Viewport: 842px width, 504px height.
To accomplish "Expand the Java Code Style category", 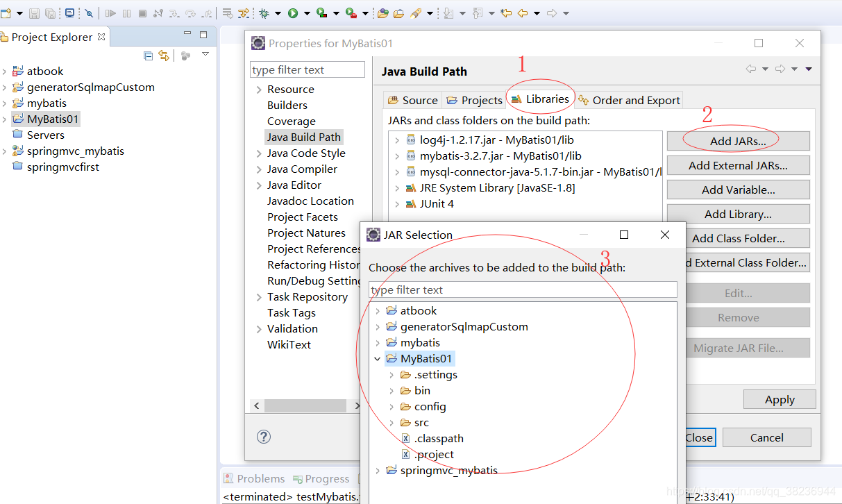I will click(259, 153).
